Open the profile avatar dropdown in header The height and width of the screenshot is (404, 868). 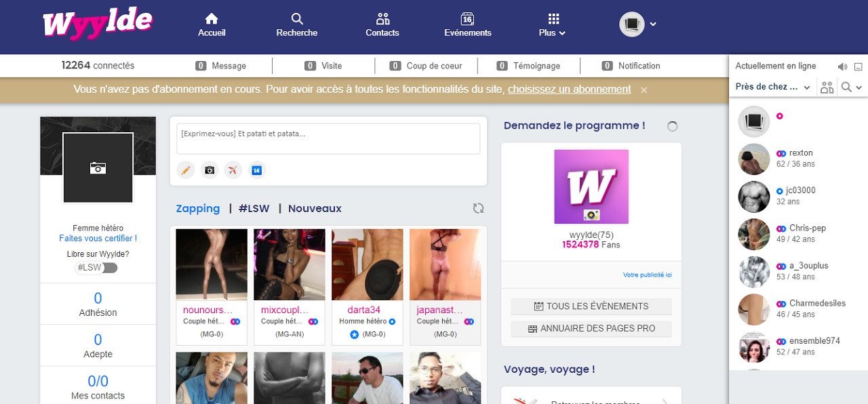(637, 24)
